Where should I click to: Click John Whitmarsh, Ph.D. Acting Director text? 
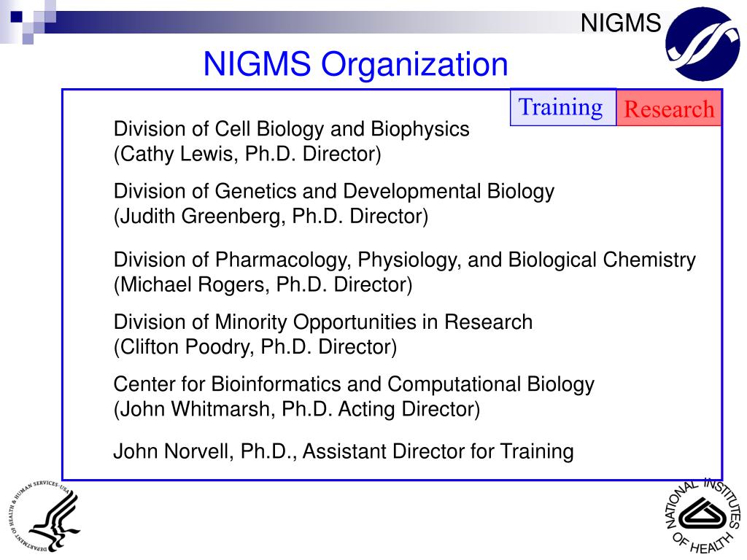tap(296, 409)
